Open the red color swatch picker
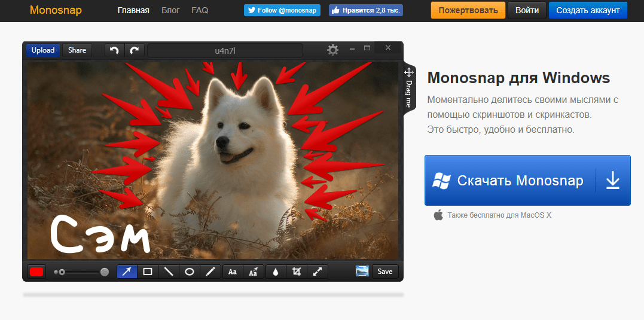The width and height of the screenshot is (644, 320). coord(36,272)
